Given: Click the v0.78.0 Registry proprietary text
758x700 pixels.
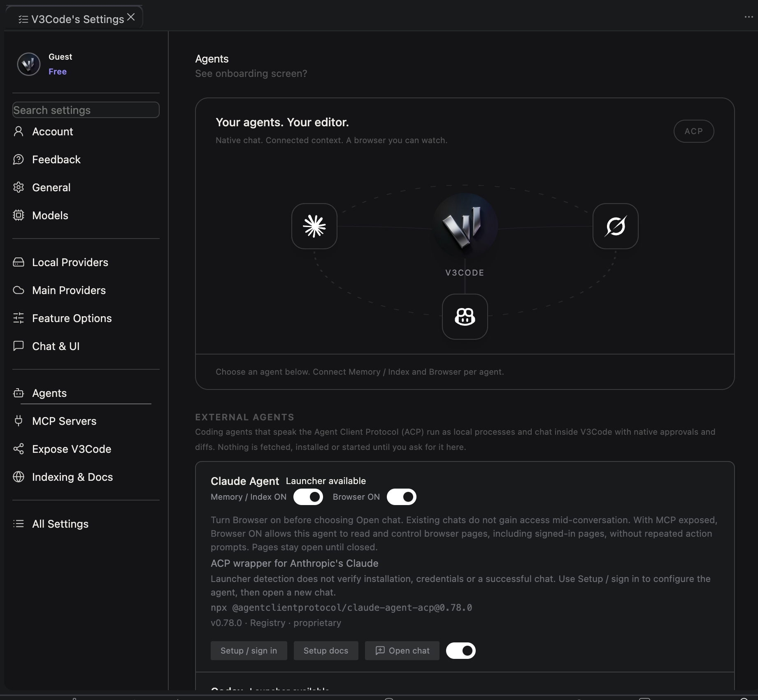Looking at the screenshot, I should 276,623.
